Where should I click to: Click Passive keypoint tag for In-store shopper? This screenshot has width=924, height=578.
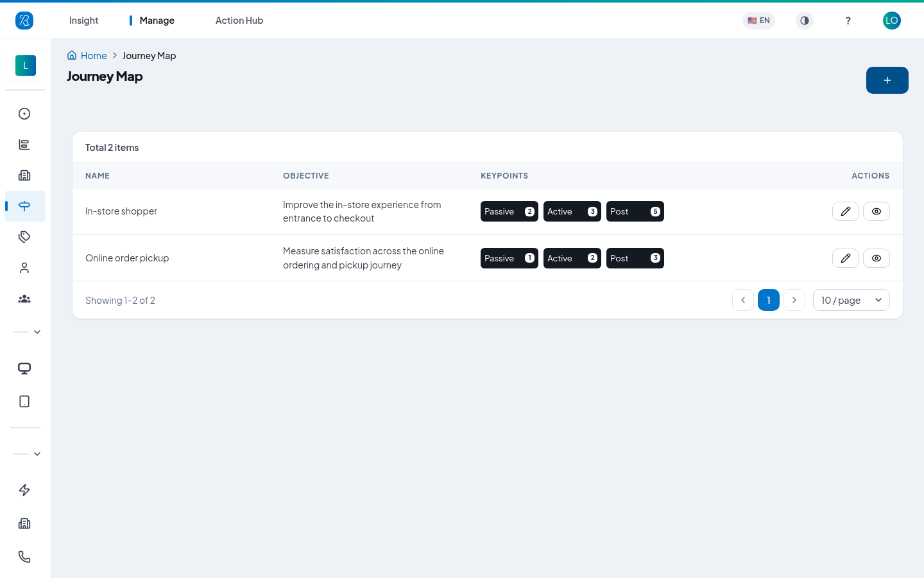click(509, 211)
